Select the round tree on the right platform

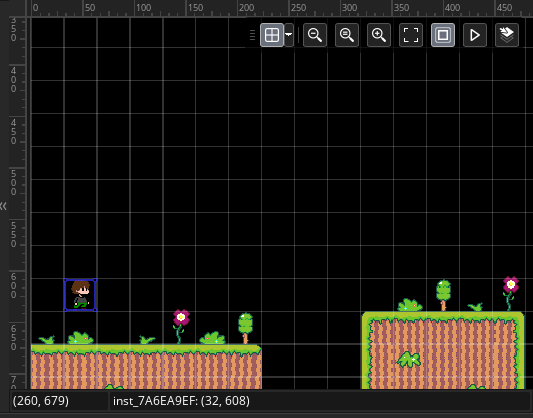443,295
